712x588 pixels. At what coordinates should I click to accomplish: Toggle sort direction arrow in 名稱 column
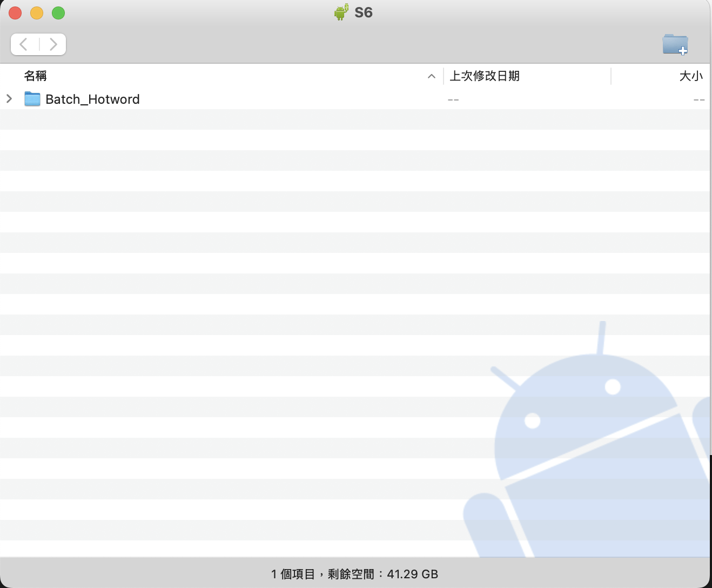click(x=432, y=76)
